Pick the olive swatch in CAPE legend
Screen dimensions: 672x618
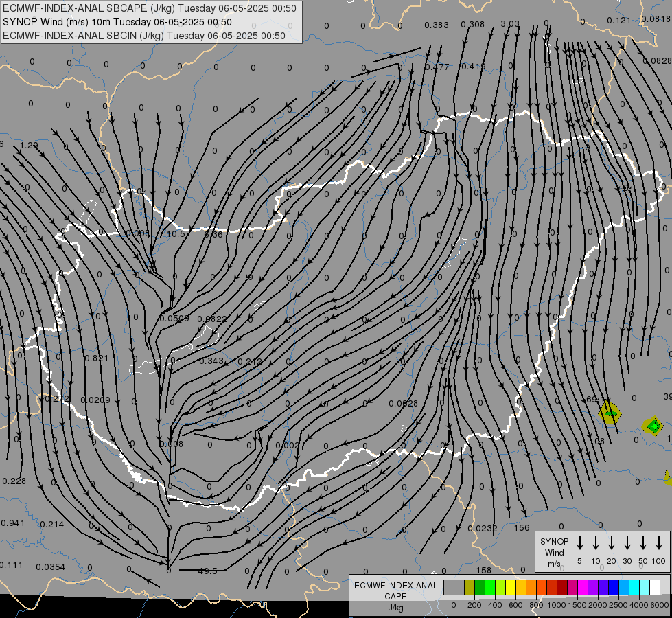tap(470, 588)
